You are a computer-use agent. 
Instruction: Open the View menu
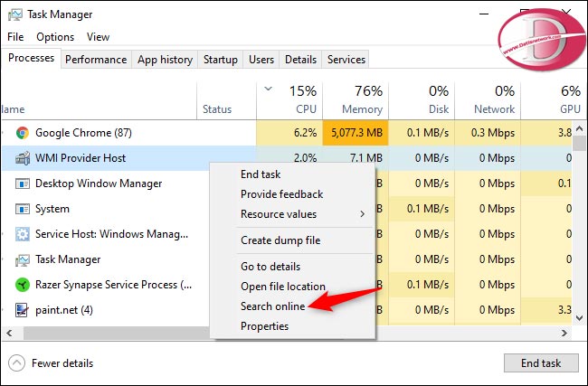98,37
